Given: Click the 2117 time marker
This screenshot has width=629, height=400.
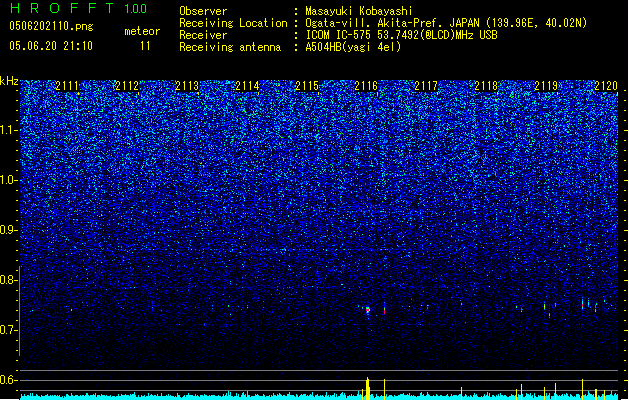Looking at the screenshot, I should click(x=426, y=86).
